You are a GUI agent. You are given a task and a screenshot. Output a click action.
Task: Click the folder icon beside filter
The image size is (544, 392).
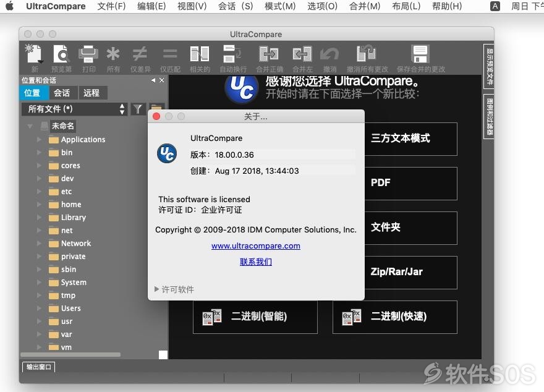pos(157,107)
